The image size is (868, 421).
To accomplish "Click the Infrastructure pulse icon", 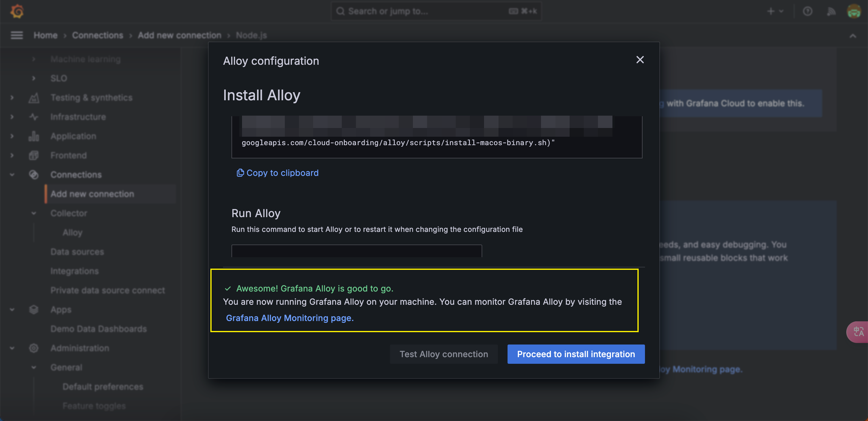I will [34, 117].
